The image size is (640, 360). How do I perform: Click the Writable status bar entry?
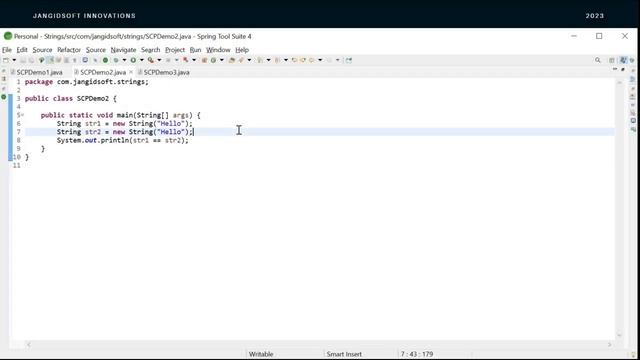pyautogui.click(x=261, y=354)
